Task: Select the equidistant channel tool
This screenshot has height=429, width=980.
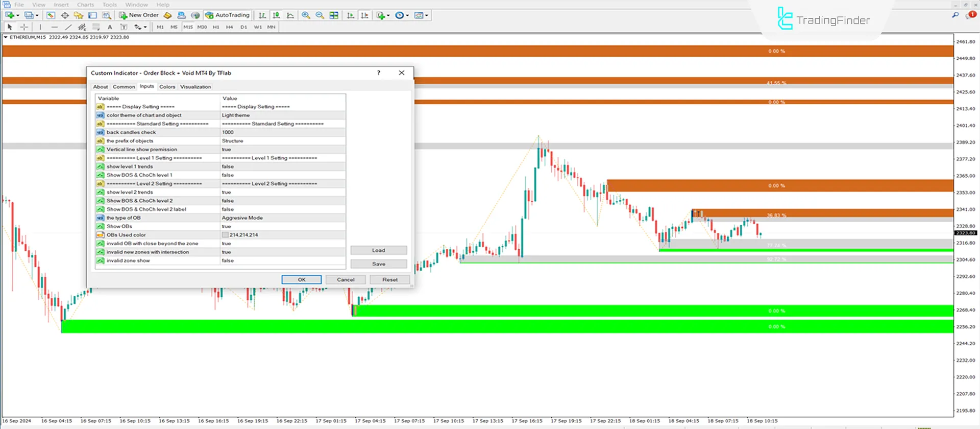Action: (82, 27)
